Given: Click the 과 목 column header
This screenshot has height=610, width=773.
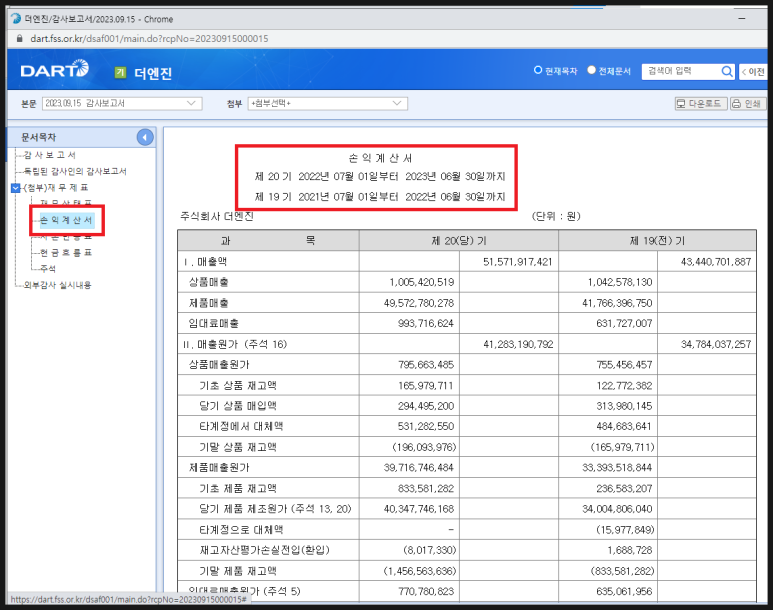Looking at the screenshot, I should [x=268, y=241].
